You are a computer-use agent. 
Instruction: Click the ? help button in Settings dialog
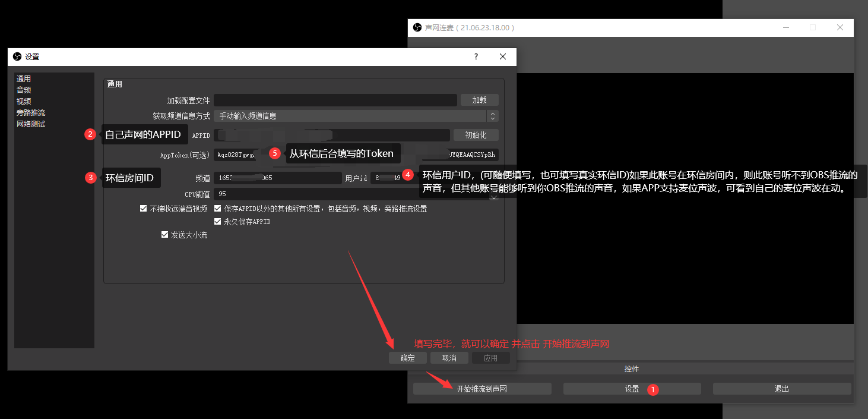click(476, 57)
